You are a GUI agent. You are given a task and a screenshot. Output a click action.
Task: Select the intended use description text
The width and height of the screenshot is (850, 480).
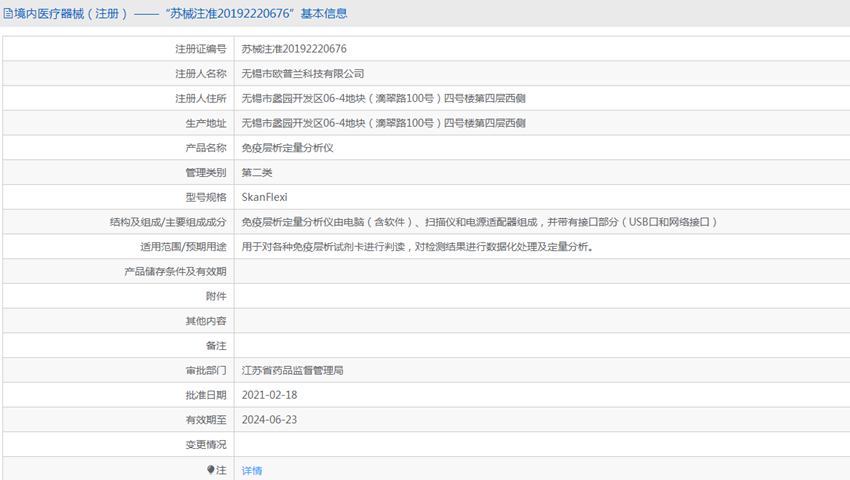[x=417, y=247]
